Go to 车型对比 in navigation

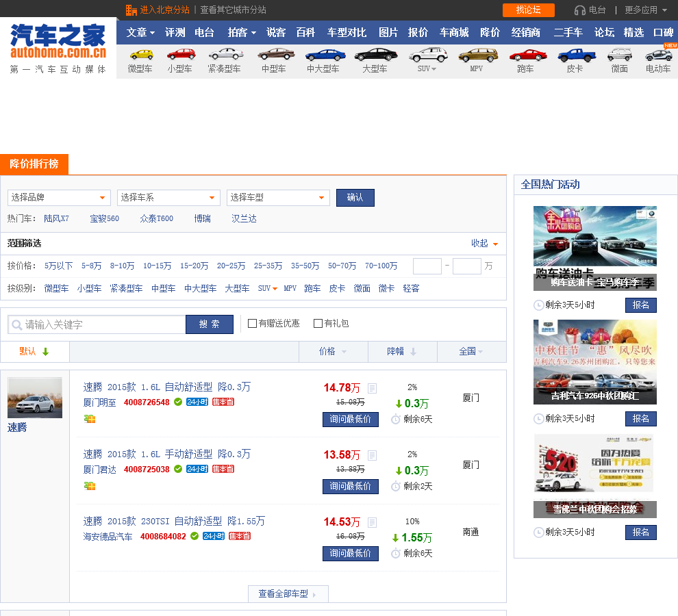click(x=347, y=32)
